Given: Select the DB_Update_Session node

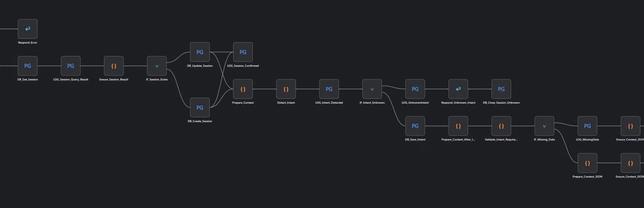Looking at the screenshot, I should [x=200, y=52].
